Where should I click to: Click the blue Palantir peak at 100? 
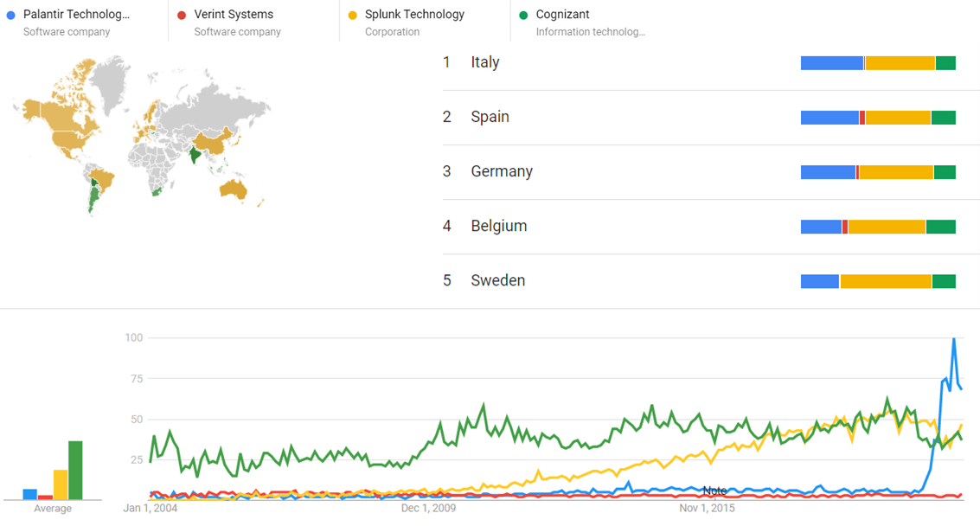pos(953,339)
